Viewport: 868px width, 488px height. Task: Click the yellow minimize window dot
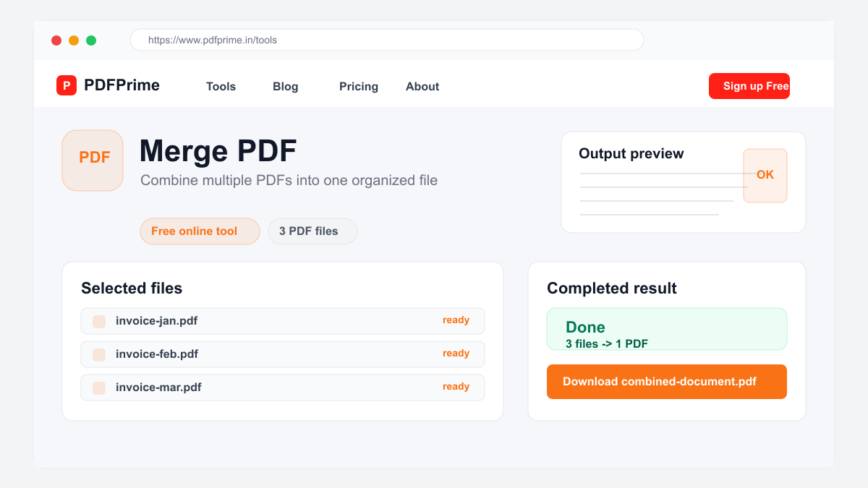coord(74,40)
